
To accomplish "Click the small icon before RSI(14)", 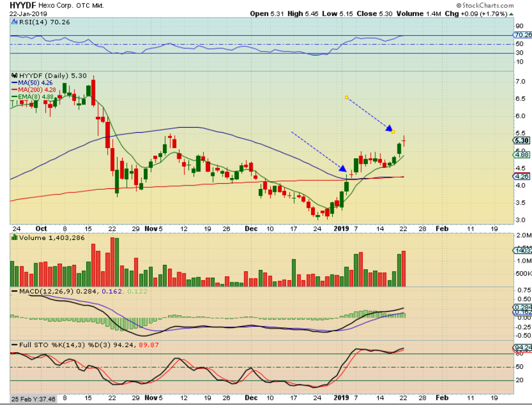I will coord(15,22).
